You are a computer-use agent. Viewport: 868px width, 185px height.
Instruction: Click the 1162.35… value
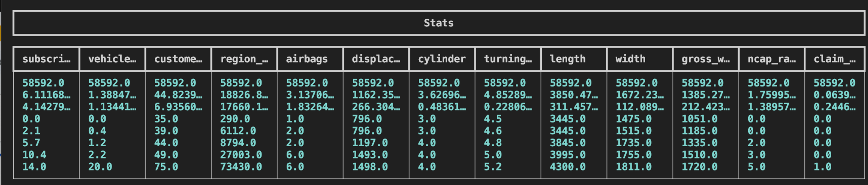tap(376, 95)
